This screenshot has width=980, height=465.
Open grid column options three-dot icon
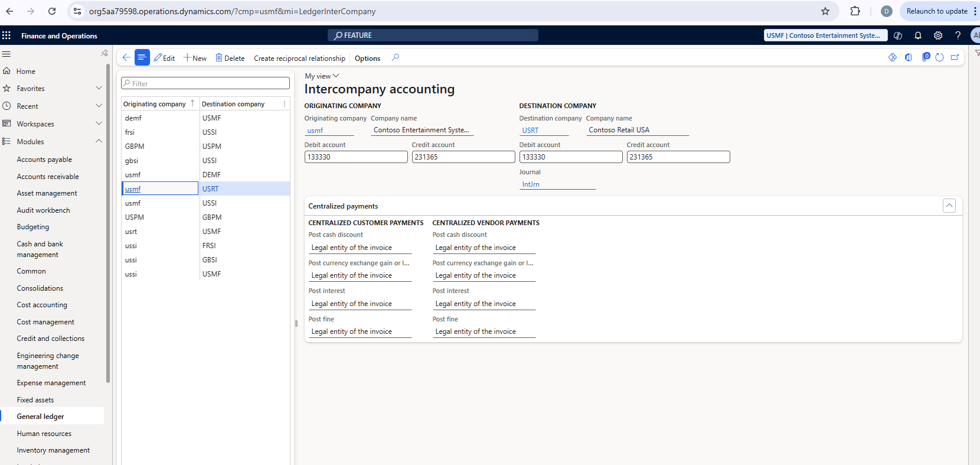[285, 104]
